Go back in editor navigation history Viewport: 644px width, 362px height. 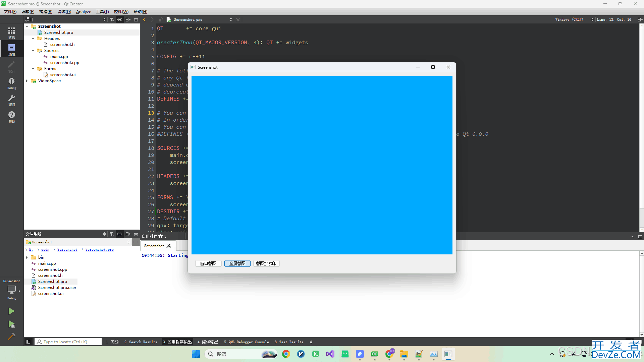(x=145, y=19)
